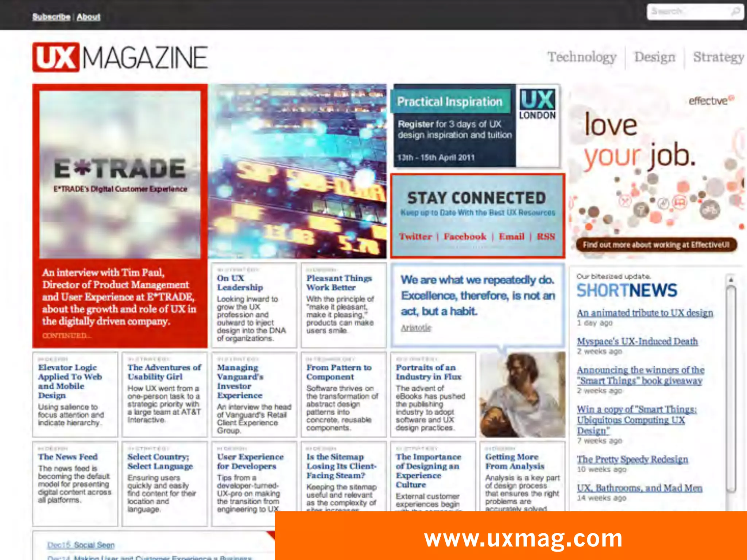Follow the Twitter link under Stay Connected
Viewport: 747px width, 560px height.
click(415, 237)
